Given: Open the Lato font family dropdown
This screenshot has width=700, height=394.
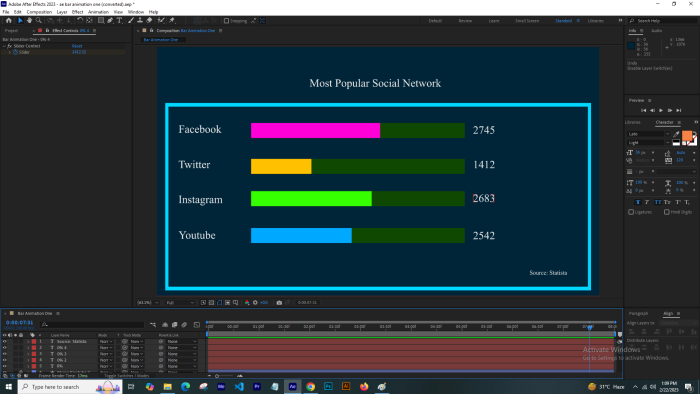Looking at the screenshot, I should 649,134.
